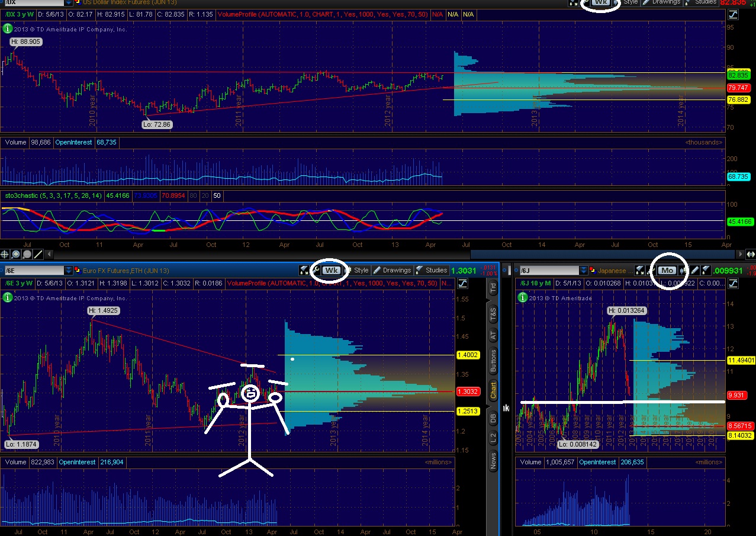756x536 pixels.
Task: Click the share icon in /6E toolbar
Action: click(x=304, y=270)
